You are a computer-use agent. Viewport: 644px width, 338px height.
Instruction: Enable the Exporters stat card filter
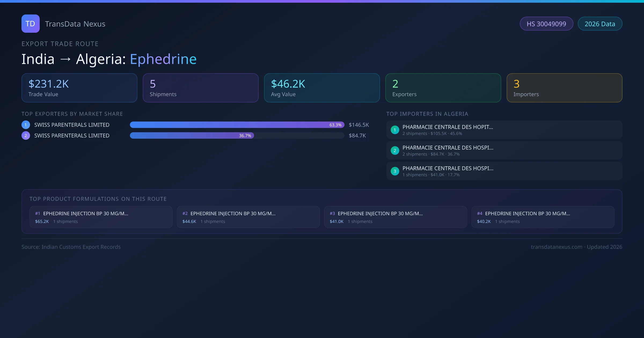443,88
